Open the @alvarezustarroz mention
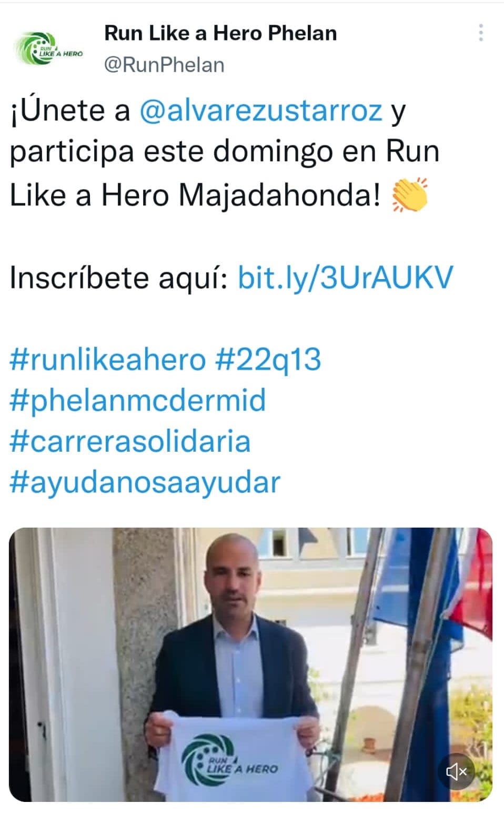 [261, 110]
